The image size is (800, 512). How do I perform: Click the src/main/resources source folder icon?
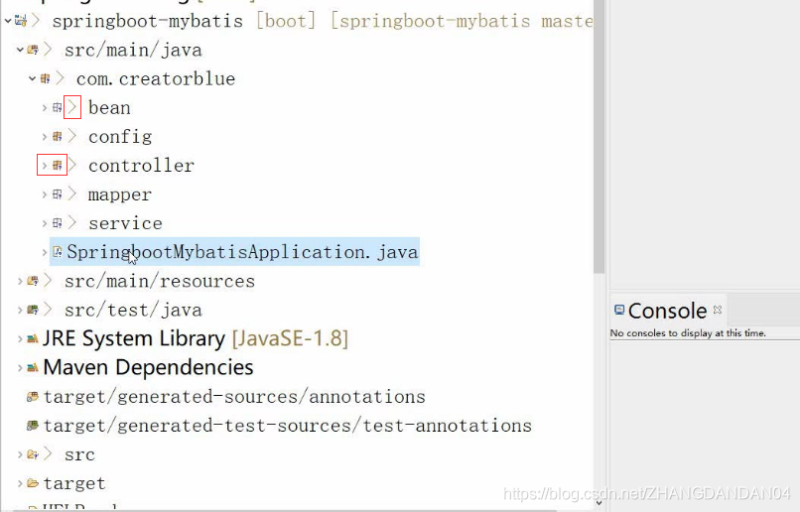point(33,282)
